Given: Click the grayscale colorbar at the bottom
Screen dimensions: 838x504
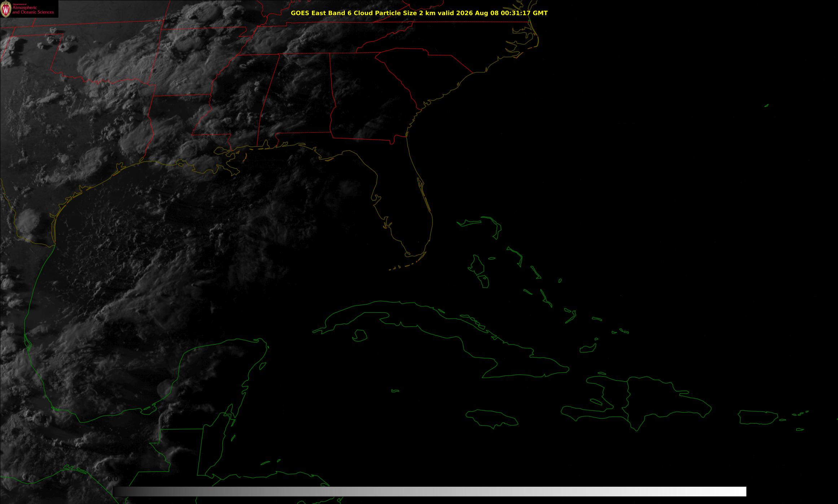Looking at the screenshot, I should tap(430, 491).
